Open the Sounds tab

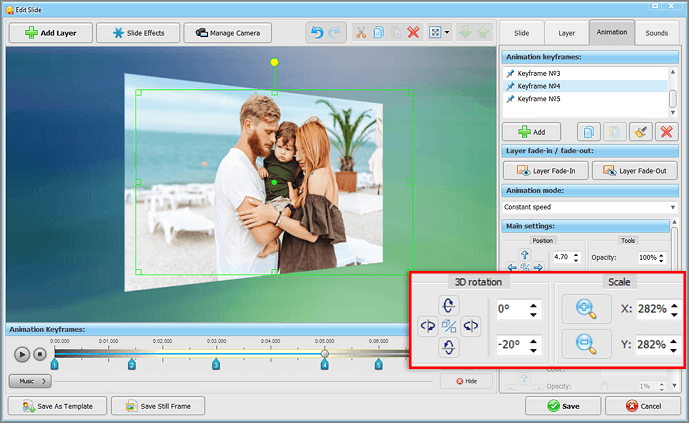point(656,33)
